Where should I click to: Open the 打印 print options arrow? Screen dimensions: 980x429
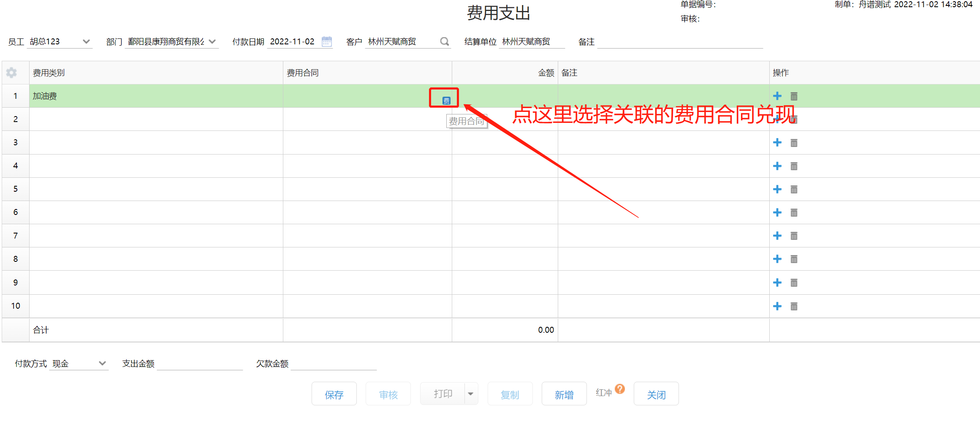click(471, 394)
